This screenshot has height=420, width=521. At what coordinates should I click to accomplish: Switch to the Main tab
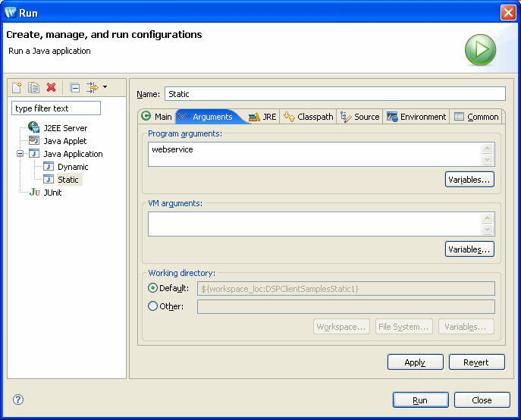pos(156,117)
